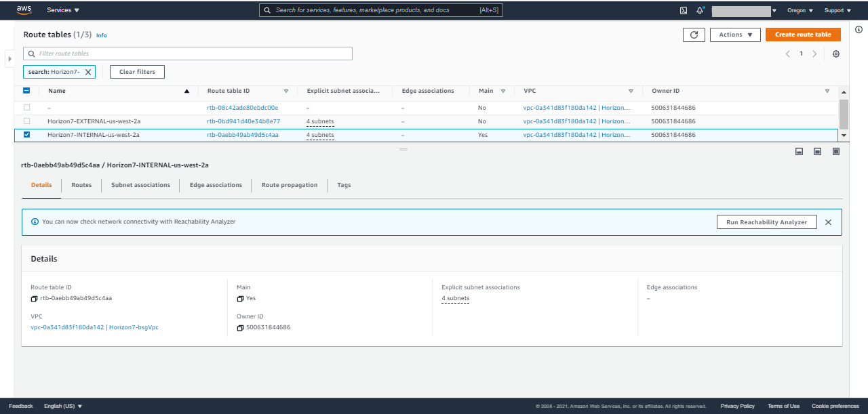Screen dimensions: 868x414
Task: Switch to the Routes tab
Action: (x=81, y=184)
